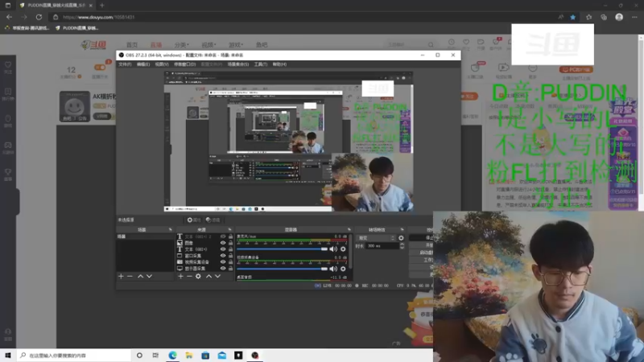Open transition properties gear in Scene Transitions
This screenshot has height=362, width=644.
click(401, 238)
